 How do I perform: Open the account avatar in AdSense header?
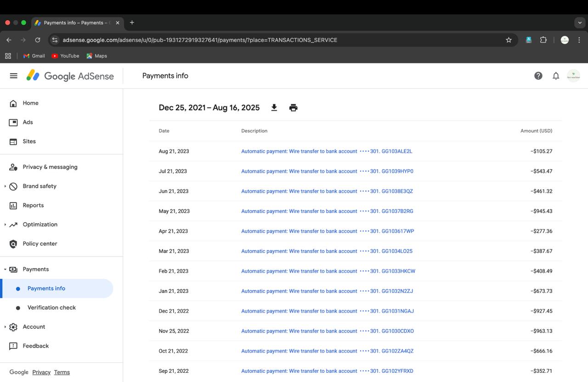(x=573, y=76)
